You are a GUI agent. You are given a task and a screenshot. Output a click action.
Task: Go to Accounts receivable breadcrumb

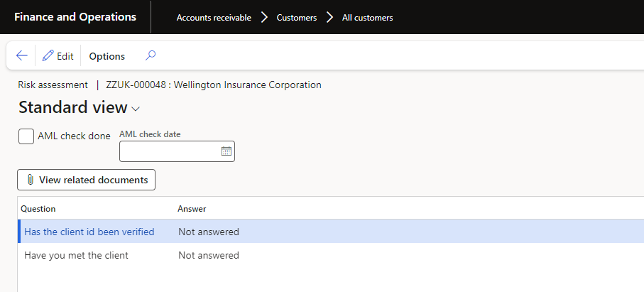(214, 18)
